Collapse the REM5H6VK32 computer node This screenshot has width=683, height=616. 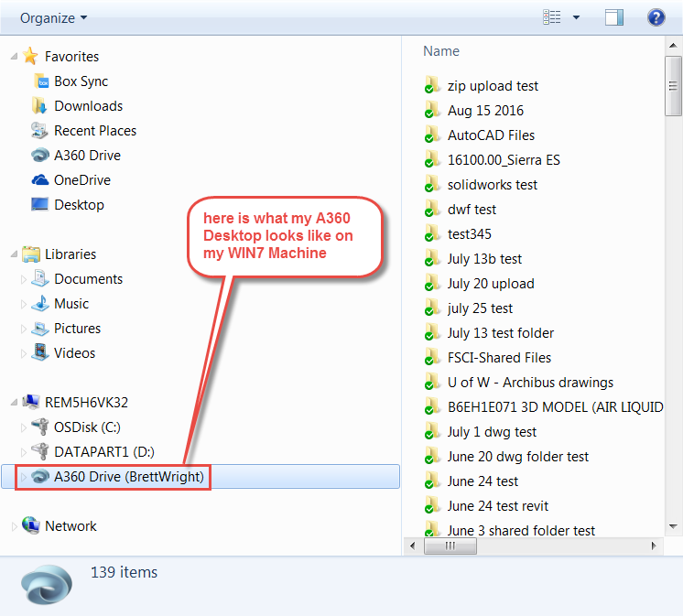tap(14, 402)
